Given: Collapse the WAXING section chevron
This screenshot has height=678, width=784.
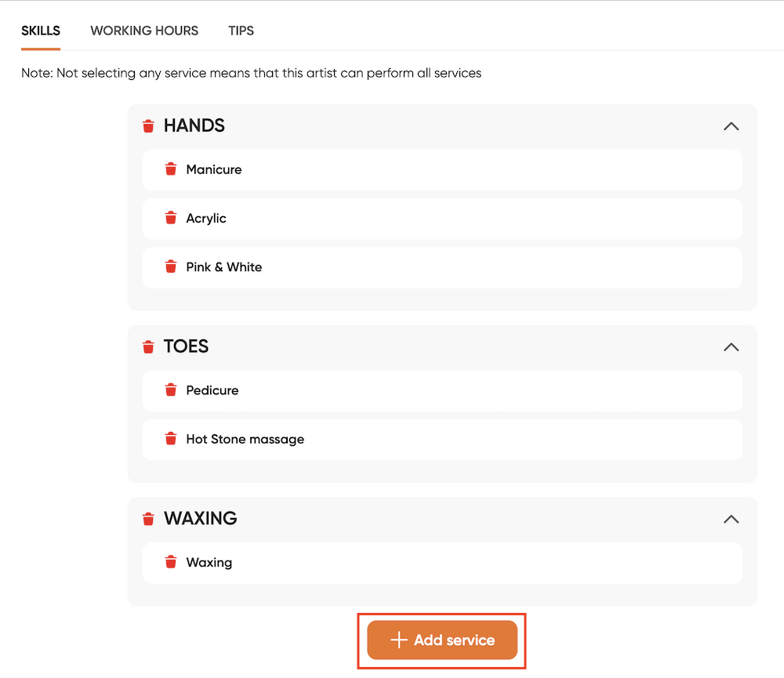Looking at the screenshot, I should point(731,519).
